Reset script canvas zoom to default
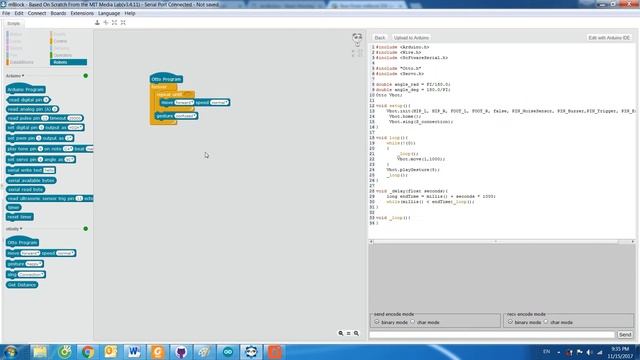The image size is (640, 360). pyautogui.click(x=349, y=333)
